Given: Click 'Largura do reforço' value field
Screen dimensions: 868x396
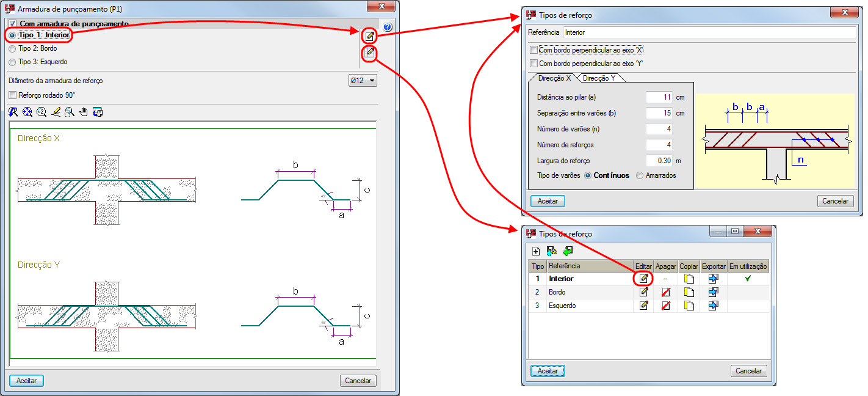Looking at the screenshot, I should tap(659, 161).
